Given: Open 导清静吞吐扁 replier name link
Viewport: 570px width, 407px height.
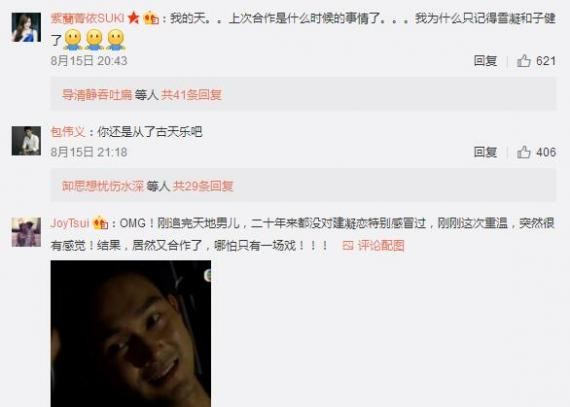Looking at the screenshot, I should point(97,95).
